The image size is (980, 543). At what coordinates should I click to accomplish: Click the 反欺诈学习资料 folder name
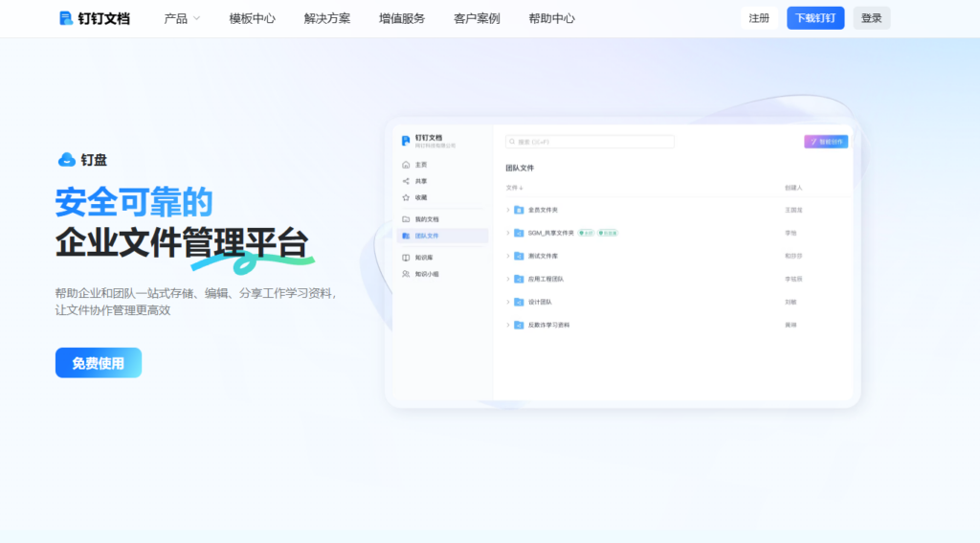pos(548,326)
